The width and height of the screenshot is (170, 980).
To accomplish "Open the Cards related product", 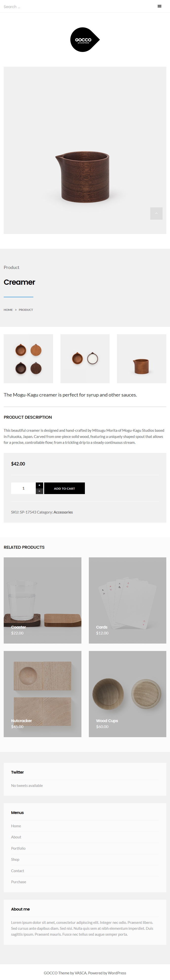I will [x=127, y=600].
